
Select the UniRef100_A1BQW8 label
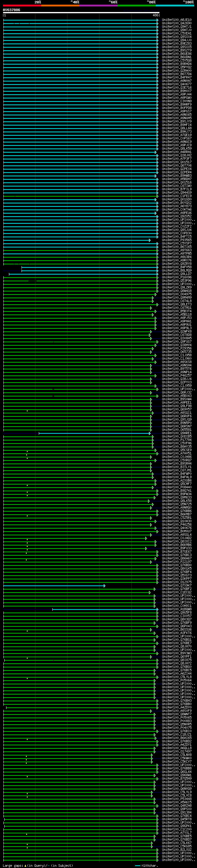click(x=177, y=609)
